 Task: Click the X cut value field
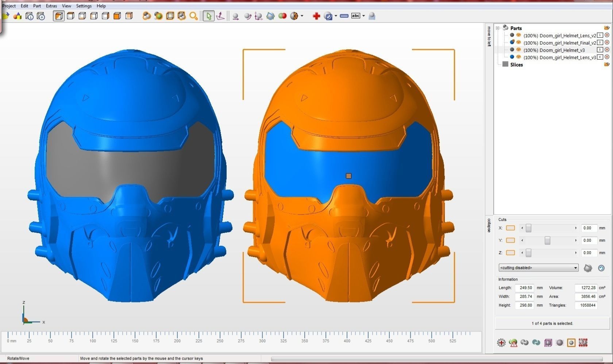pos(589,228)
